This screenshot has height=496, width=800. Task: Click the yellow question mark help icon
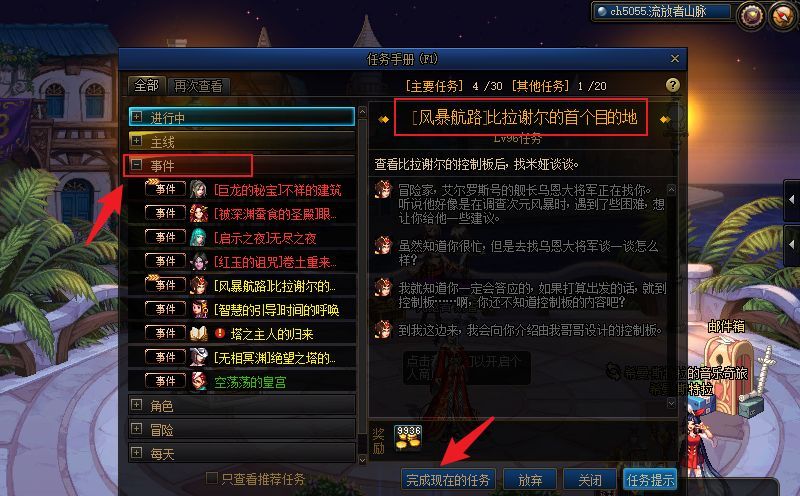(x=672, y=85)
